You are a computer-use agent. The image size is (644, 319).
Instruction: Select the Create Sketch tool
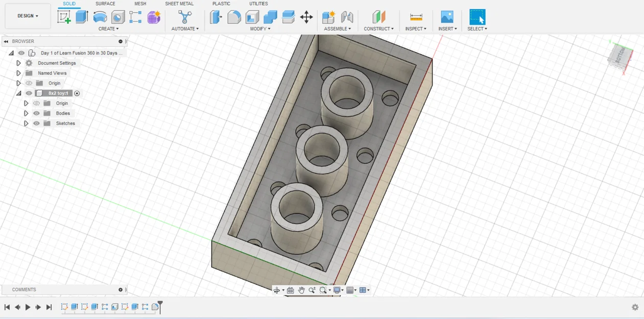tap(64, 17)
